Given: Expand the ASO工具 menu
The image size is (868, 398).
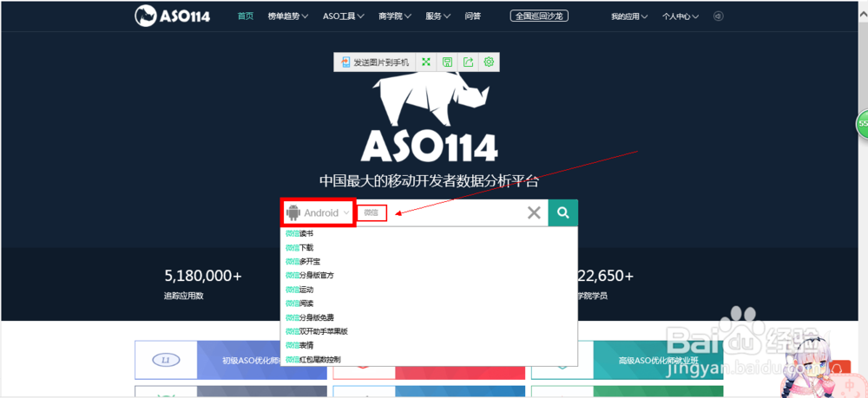Looking at the screenshot, I should pyautogui.click(x=343, y=16).
